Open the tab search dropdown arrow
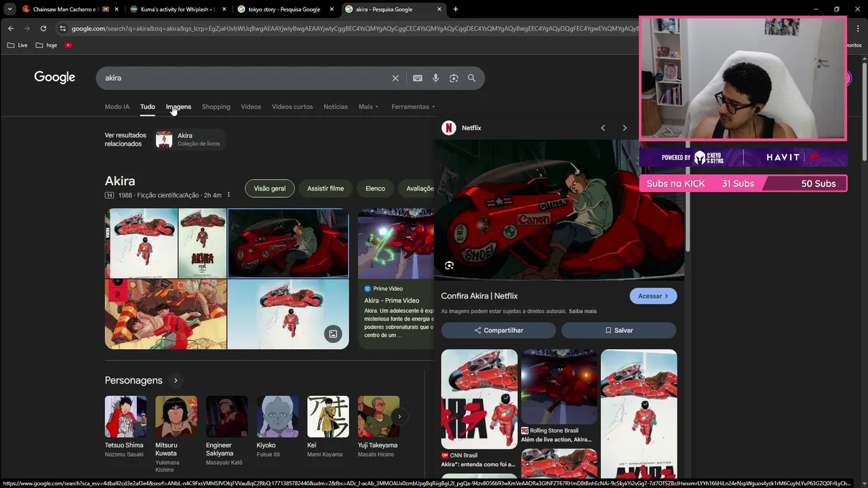The image size is (868, 488). coord(9,9)
